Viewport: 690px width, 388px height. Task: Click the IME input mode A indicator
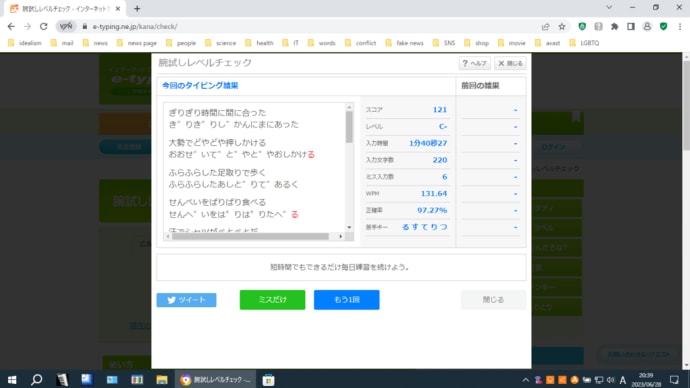[623, 380]
